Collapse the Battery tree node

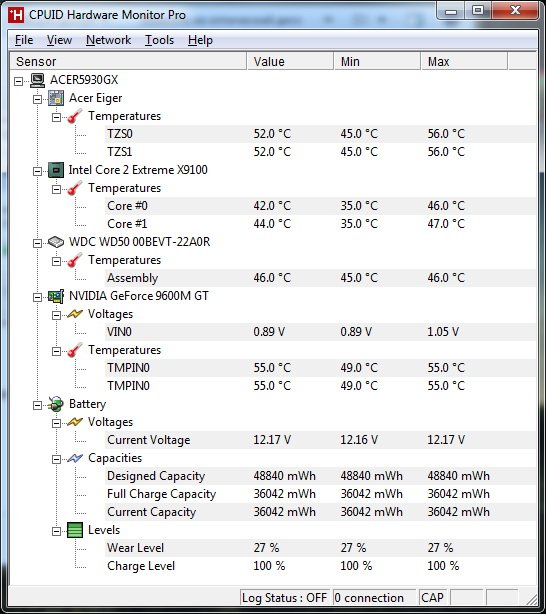[37, 405]
